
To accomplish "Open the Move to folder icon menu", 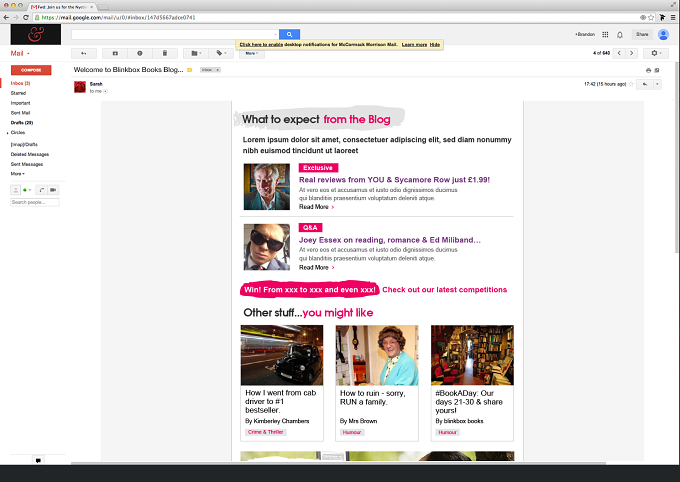I will [196, 53].
